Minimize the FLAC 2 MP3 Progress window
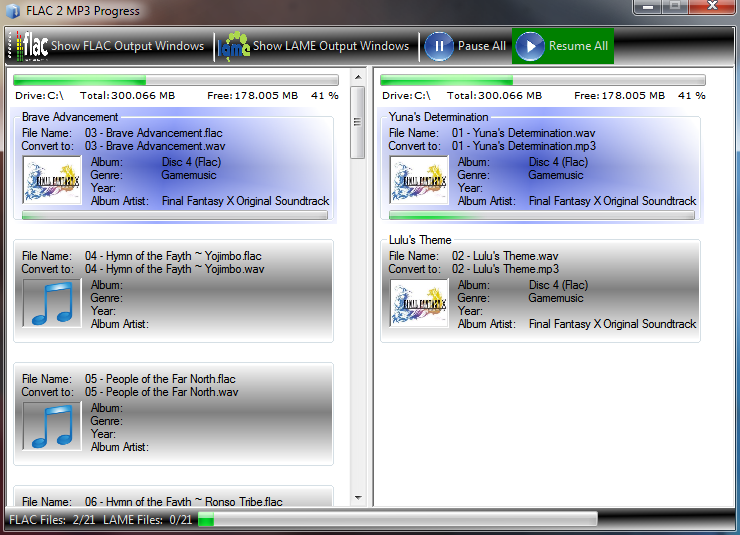The width and height of the screenshot is (740, 535). coord(648,7)
